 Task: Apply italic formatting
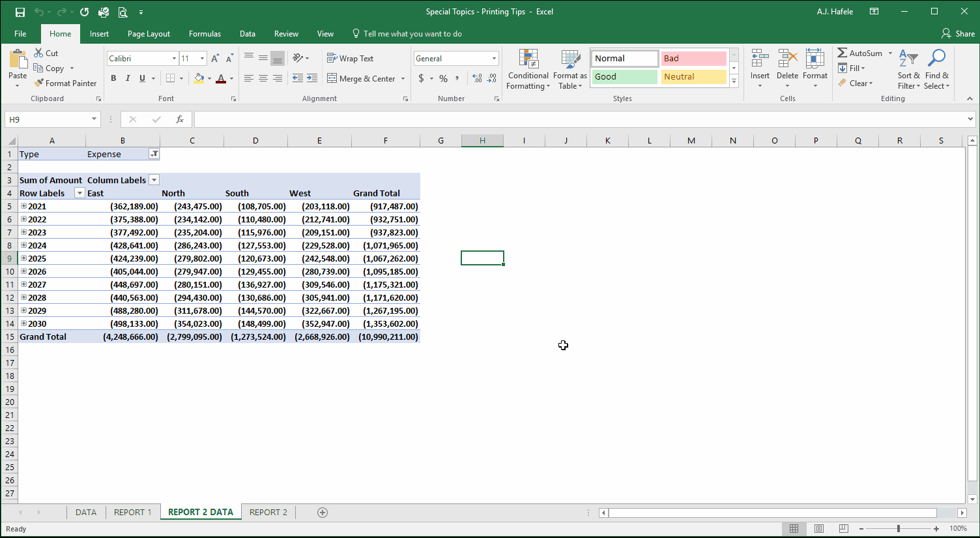(x=128, y=78)
